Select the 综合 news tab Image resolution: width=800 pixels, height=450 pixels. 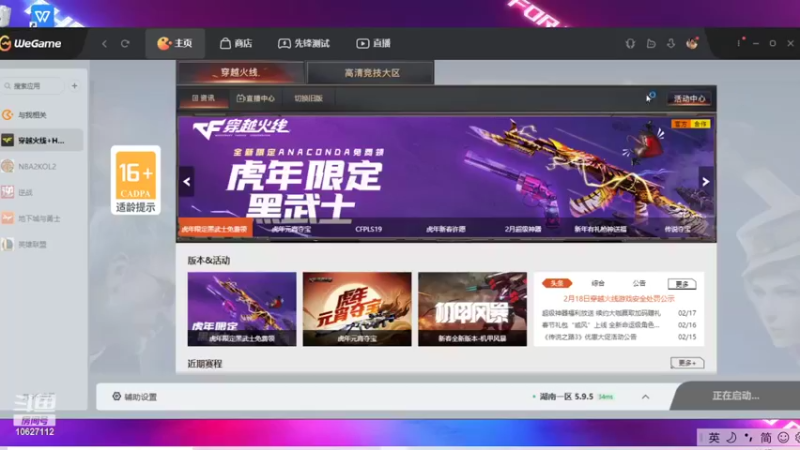(x=598, y=283)
